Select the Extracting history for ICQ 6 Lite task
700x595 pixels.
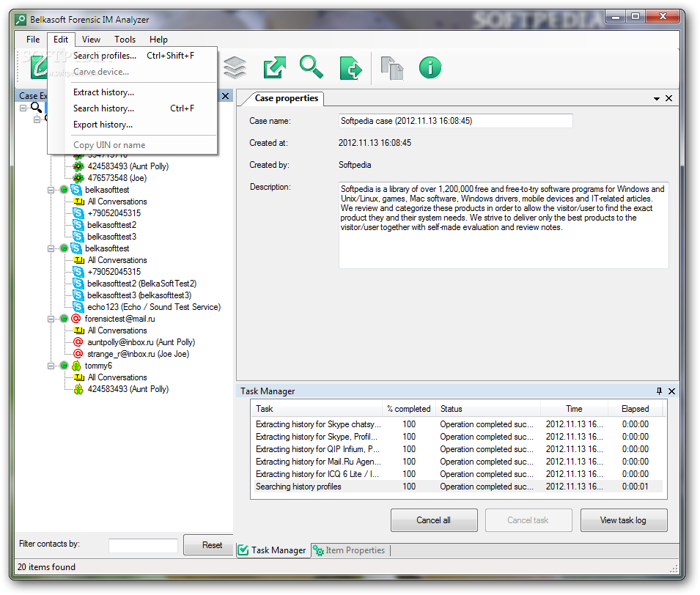click(458, 474)
